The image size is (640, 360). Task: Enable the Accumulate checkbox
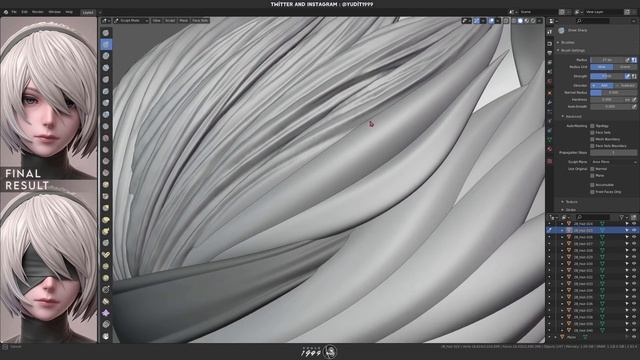tap(592, 185)
